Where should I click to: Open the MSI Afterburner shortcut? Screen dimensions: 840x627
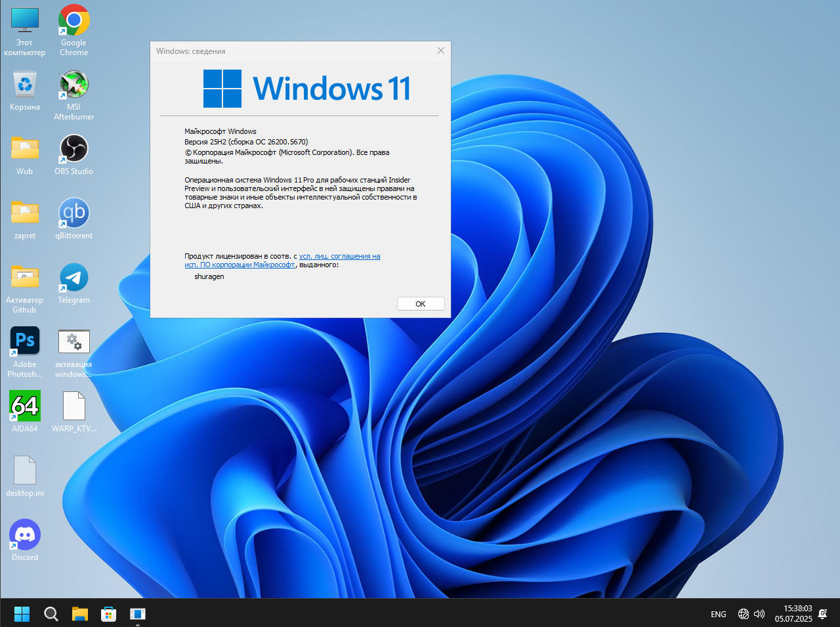pyautogui.click(x=73, y=95)
